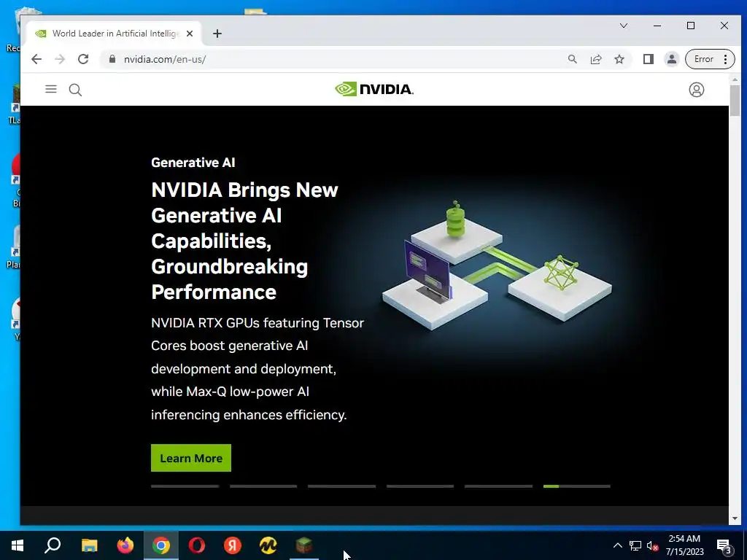The image size is (747, 560).
Task: Go forward to the next page
Action: point(60,59)
